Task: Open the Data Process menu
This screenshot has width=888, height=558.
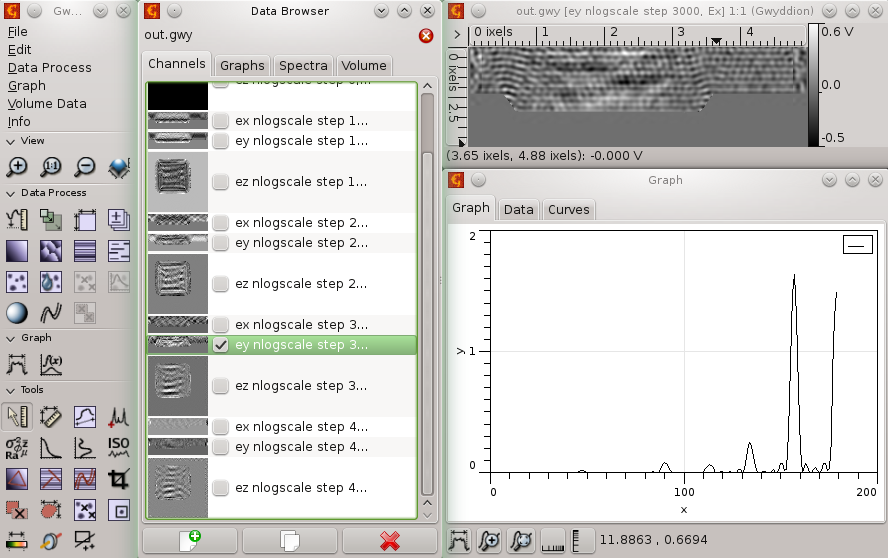Action: click(x=50, y=68)
